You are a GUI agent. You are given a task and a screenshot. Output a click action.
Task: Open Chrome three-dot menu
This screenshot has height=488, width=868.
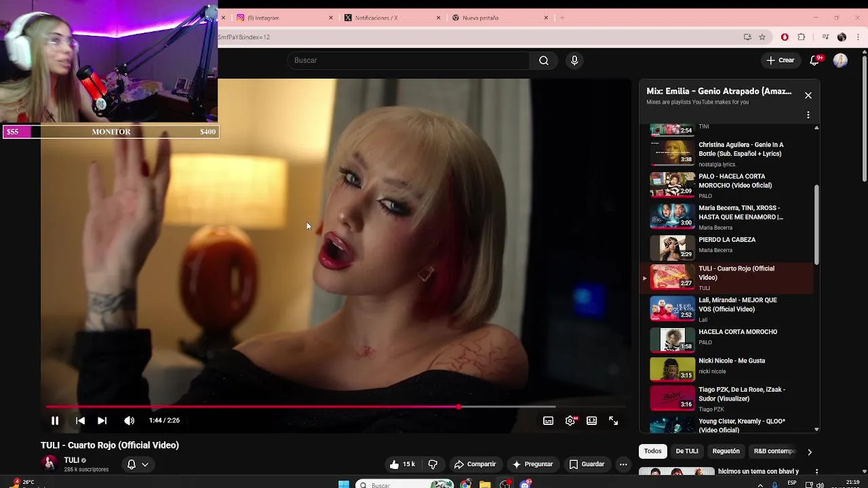[x=859, y=37]
